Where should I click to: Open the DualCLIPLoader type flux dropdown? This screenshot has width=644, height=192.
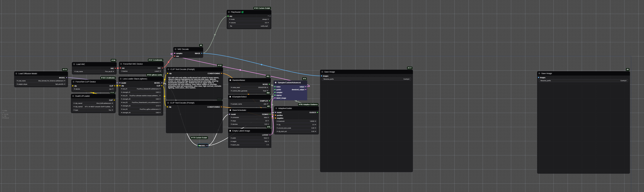coord(93,110)
